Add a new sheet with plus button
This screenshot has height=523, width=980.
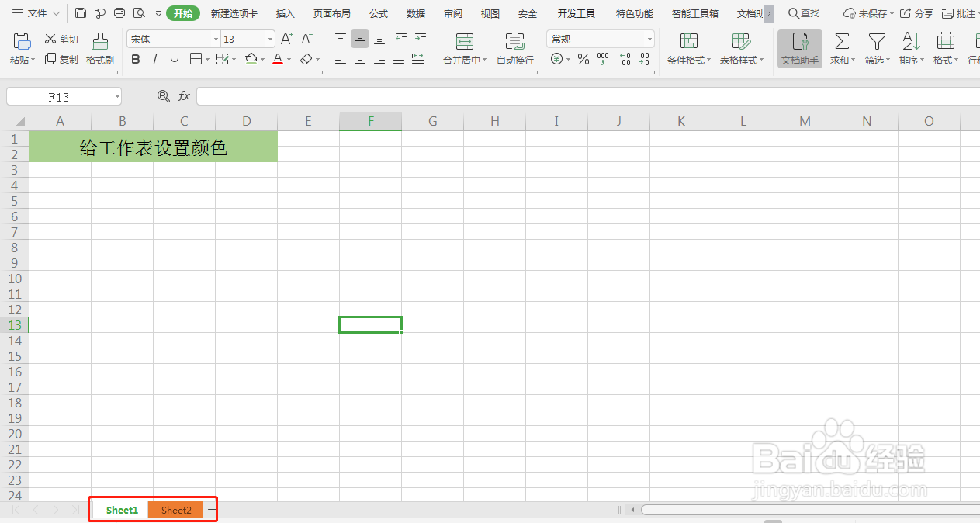(x=212, y=510)
